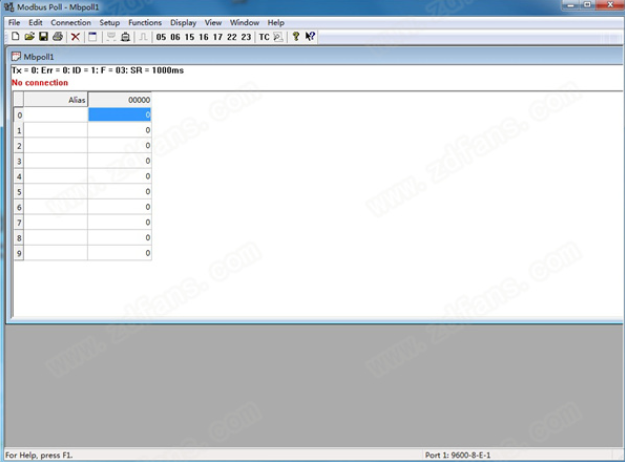Click the Open file folder icon
625x462 pixels.
pos(29,37)
